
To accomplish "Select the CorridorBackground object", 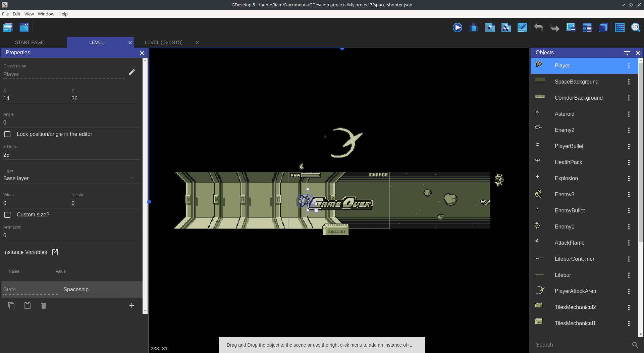I will [584, 98].
